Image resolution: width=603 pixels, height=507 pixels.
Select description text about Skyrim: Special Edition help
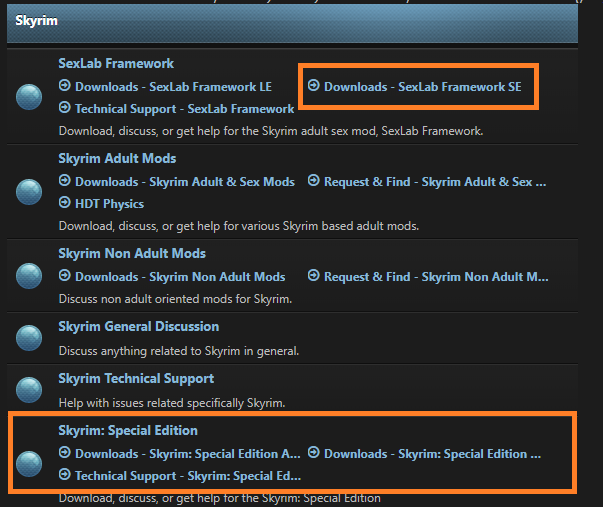tap(220, 499)
